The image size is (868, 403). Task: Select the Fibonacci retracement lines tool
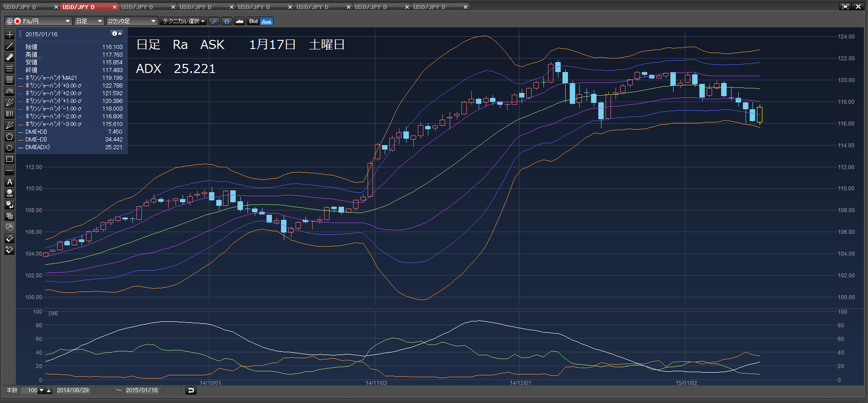pyautogui.click(x=10, y=80)
